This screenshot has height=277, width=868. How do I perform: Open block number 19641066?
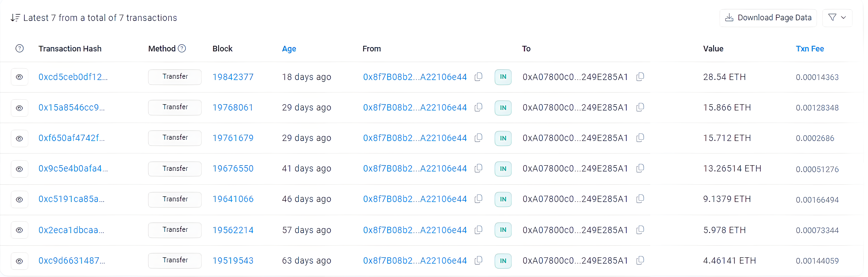233,199
